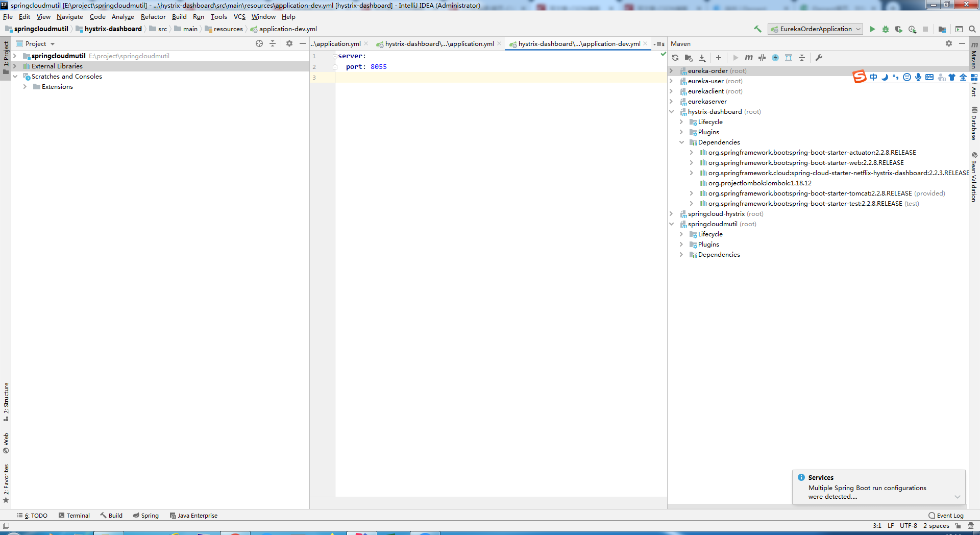The image size is (980, 535).
Task: Toggle tool window bars corner icon
Action: tap(6, 526)
